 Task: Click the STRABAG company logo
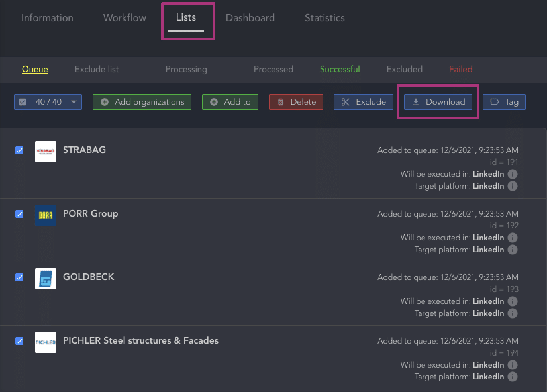point(46,152)
